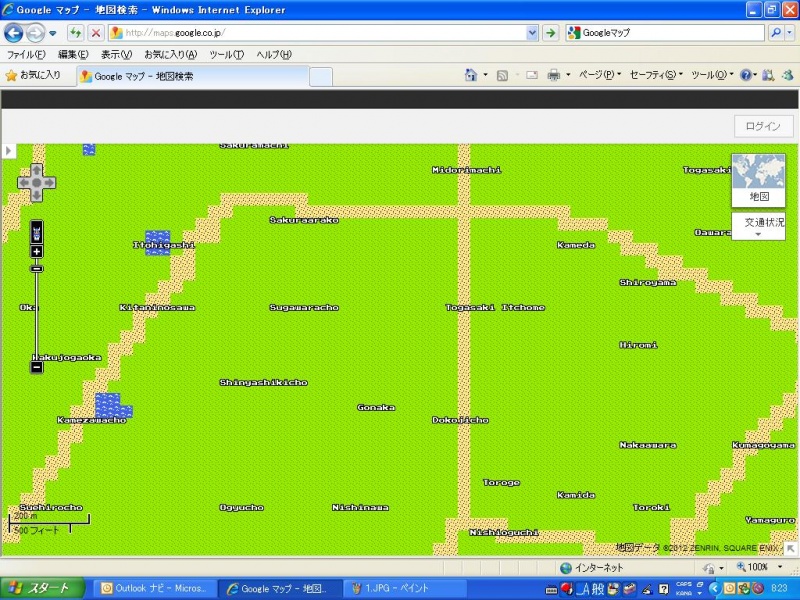
Task: Open the ページ(P) command menu
Action: click(599, 75)
